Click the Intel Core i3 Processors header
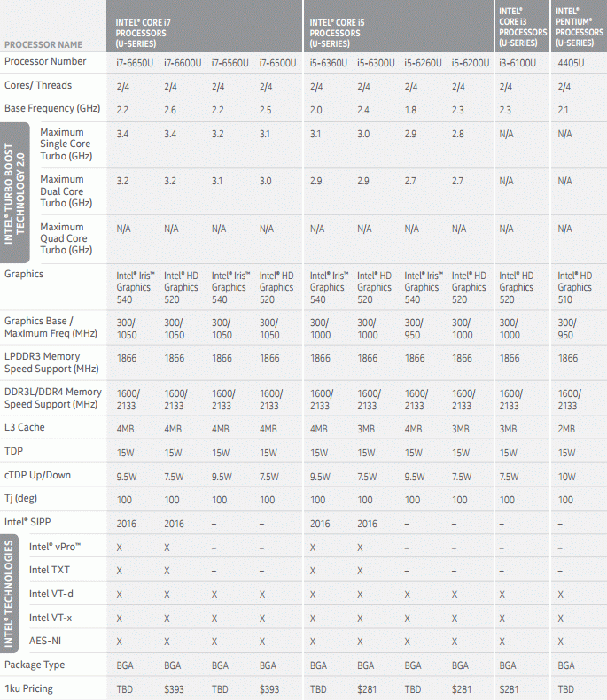Viewport: 607px width, 700px height. click(x=523, y=27)
